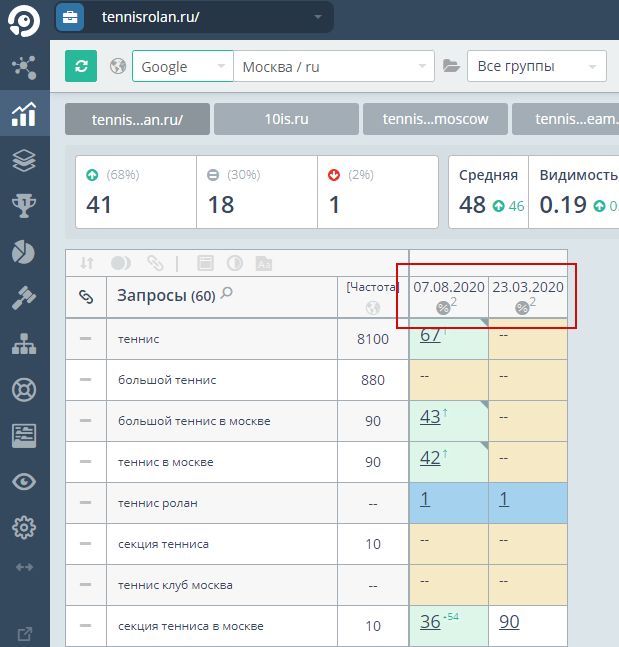The height and width of the screenshot is (647, 619).
Task: Open the pie chart analytics section
Action: tap(24, 252)
